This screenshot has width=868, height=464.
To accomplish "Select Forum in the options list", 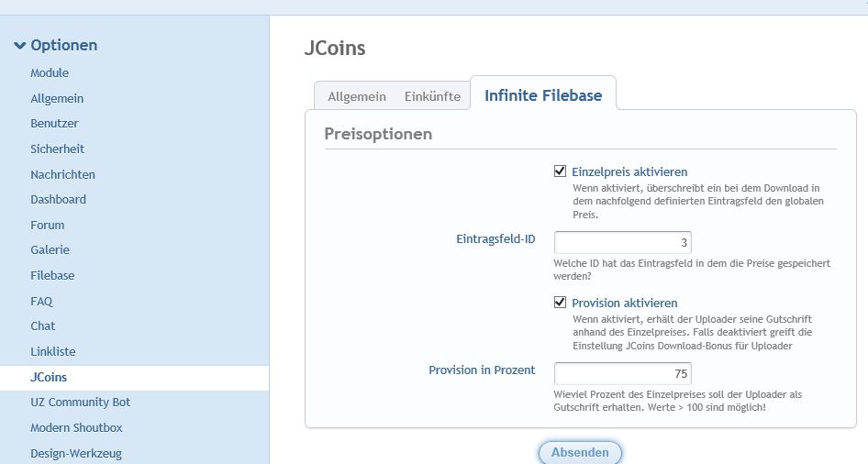I will [x=48, y=225].
